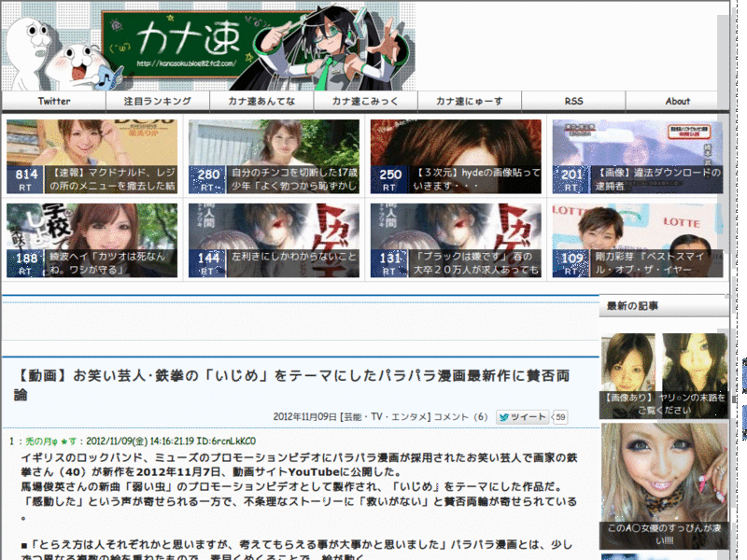The image size is (747, 560).
Task: Open the 131 RT ブラック article thumbnail
Action: [456, 241]
